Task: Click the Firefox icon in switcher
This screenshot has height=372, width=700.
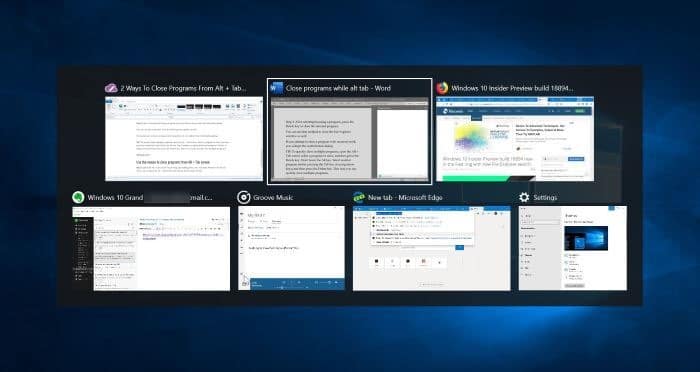Action: [442, 88]
